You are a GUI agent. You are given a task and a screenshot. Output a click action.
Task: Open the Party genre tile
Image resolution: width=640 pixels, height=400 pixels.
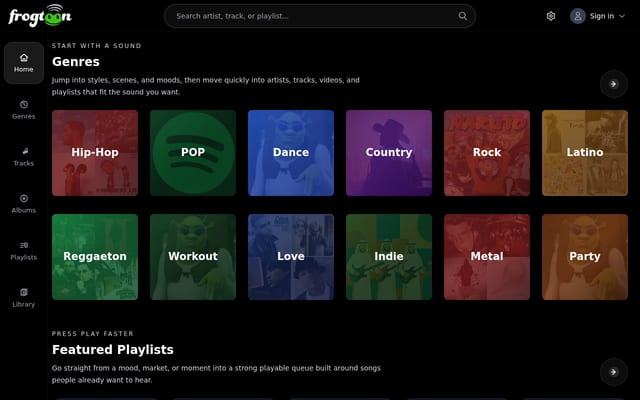tap(585, 257)
